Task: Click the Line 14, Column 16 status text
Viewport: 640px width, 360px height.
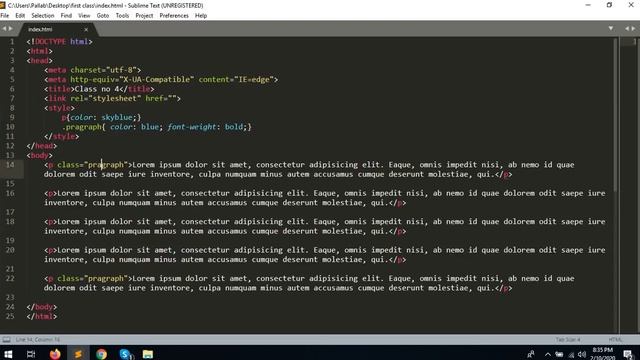Action: coord(38,340)
